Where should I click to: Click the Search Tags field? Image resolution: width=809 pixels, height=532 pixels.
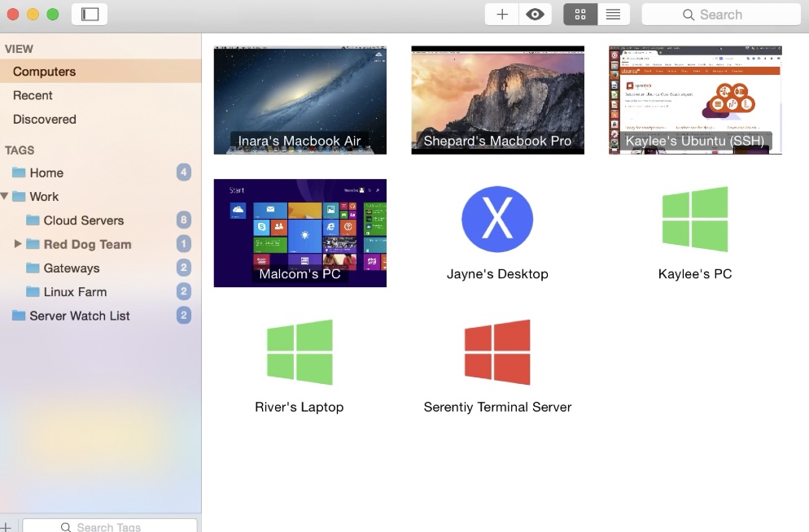(110, 526)
